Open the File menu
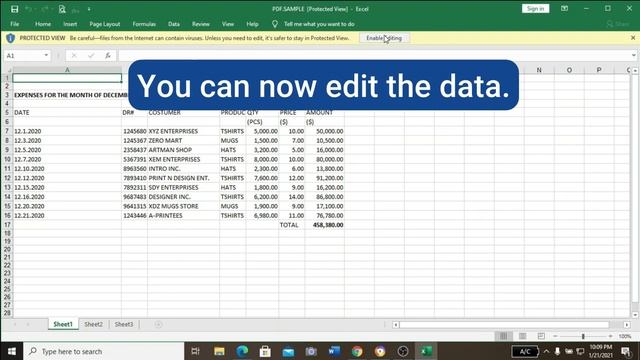Image resolution: width=640 pixels, height=360 pixels. pos(15,24)
